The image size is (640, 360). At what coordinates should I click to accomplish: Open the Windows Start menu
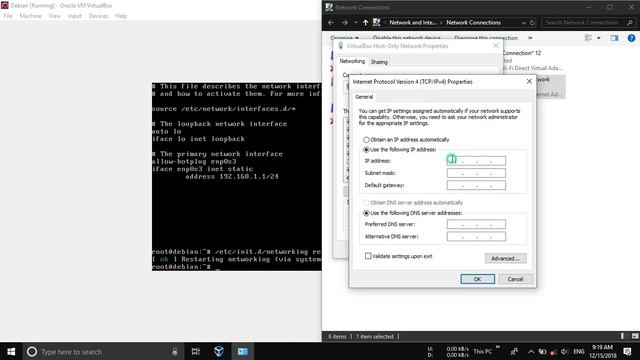[x=11, y=351]
